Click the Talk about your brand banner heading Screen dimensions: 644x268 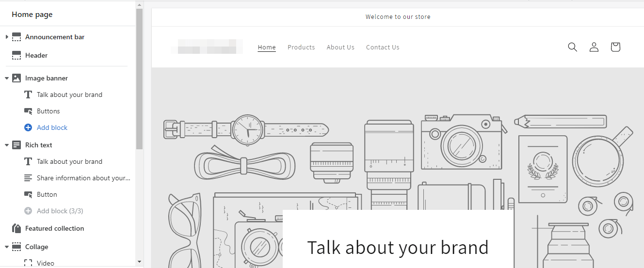[398, 247]
